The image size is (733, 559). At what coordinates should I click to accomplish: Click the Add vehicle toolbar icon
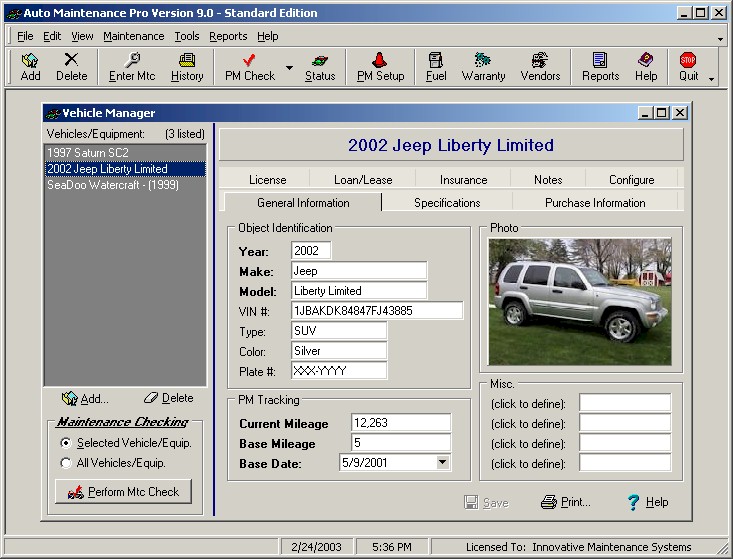[x=30, y=67]
